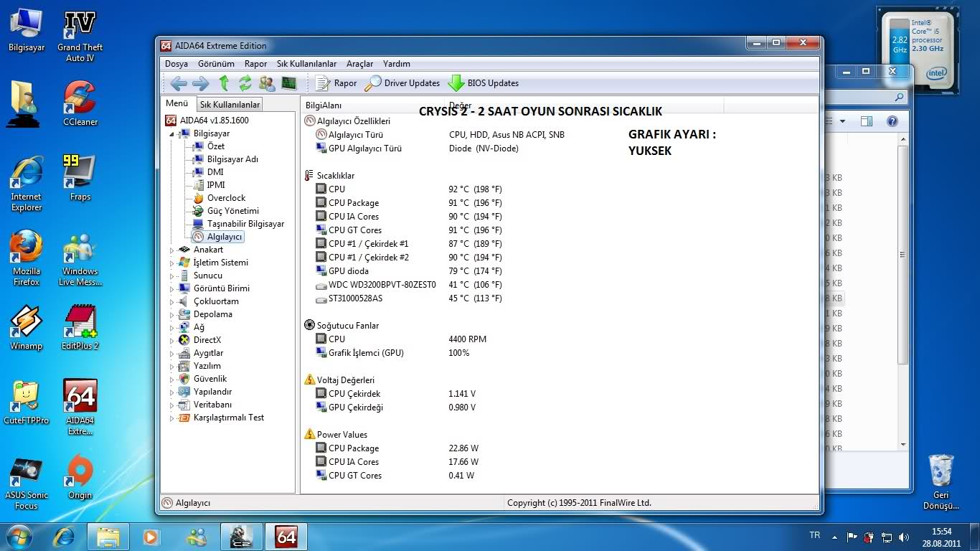Click the Refresh toolbar icon
This screenshot has width=980, height=551.
[x=245, y=83]
